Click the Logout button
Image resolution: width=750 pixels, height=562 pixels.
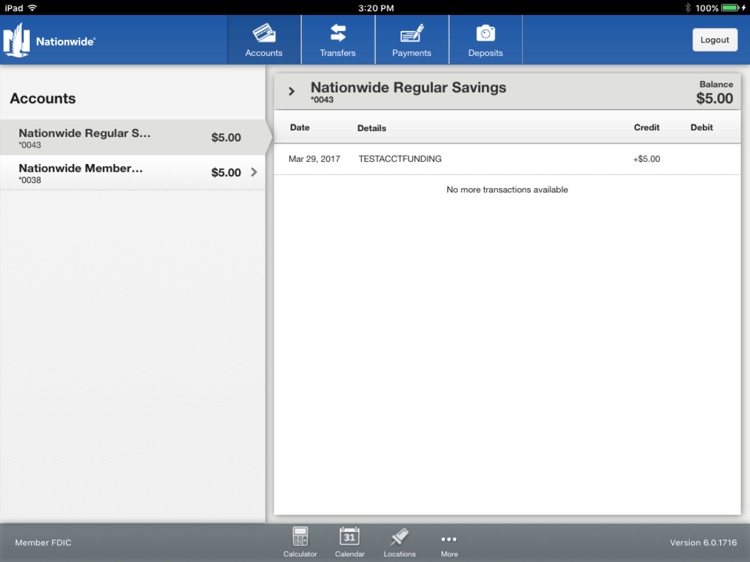point(715,40)
